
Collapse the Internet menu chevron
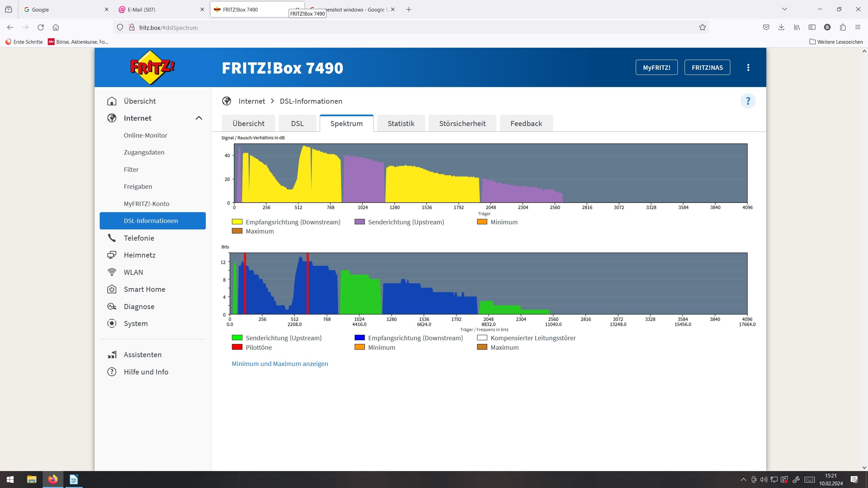pos(199,118)
